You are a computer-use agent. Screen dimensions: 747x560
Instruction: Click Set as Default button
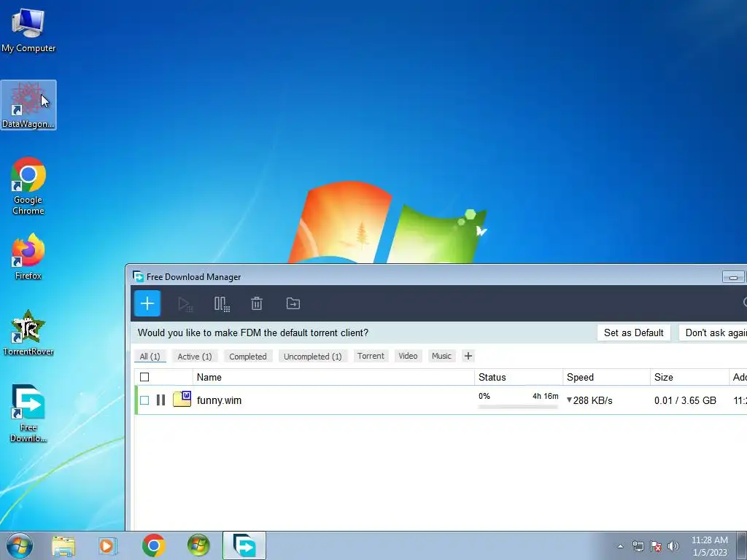point(634,332)
